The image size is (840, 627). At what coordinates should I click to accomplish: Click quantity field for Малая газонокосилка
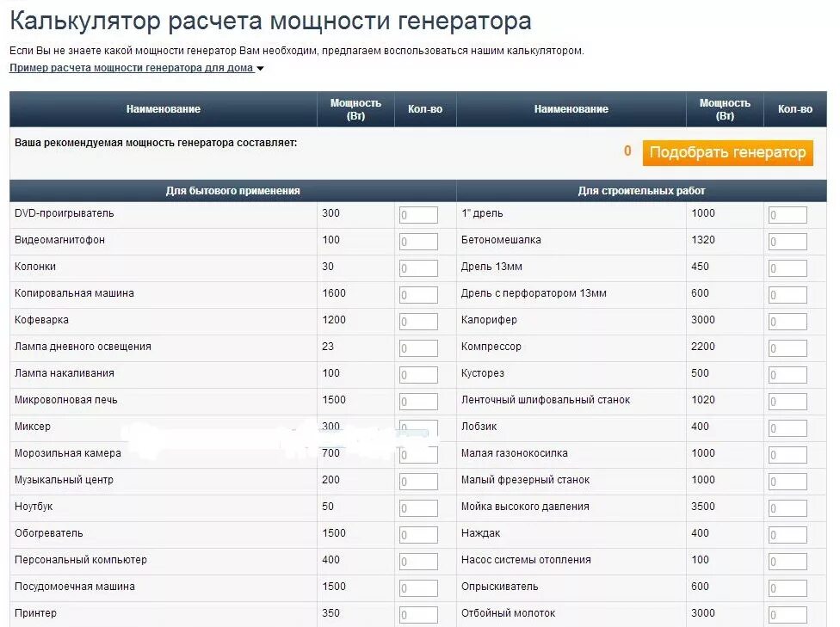[787, 455]
